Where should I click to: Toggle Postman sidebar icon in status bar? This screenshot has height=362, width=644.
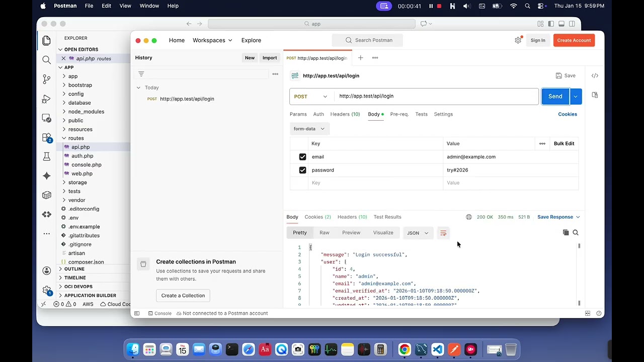pyautogui.click(x=136, y=313)
